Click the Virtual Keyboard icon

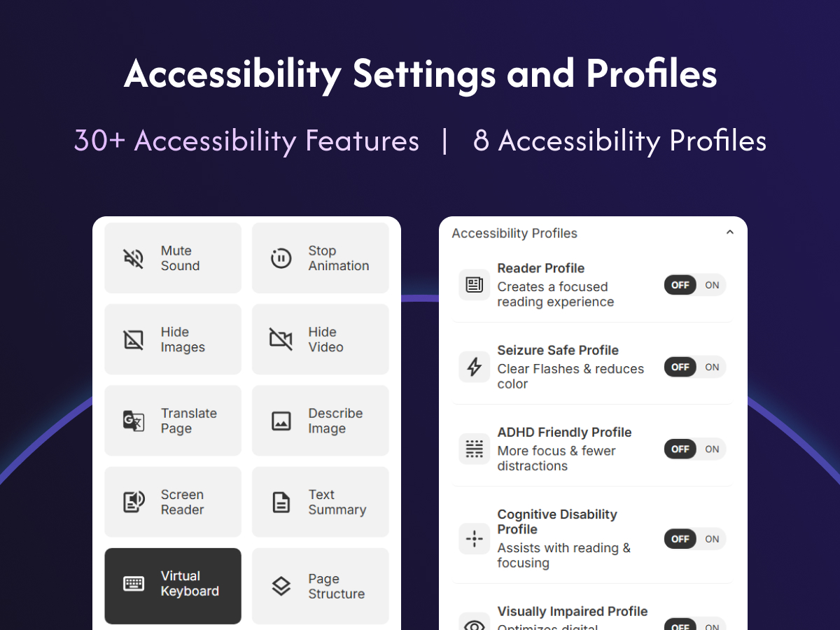[133, 583]
